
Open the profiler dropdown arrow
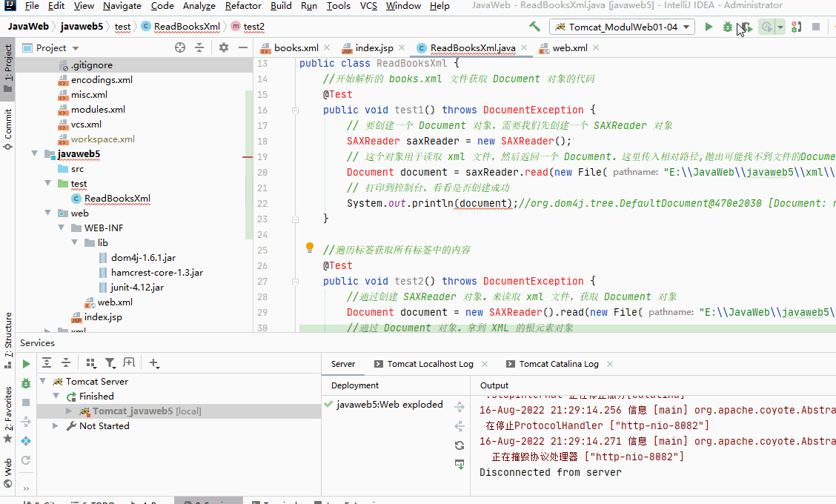tap(780, 27)
